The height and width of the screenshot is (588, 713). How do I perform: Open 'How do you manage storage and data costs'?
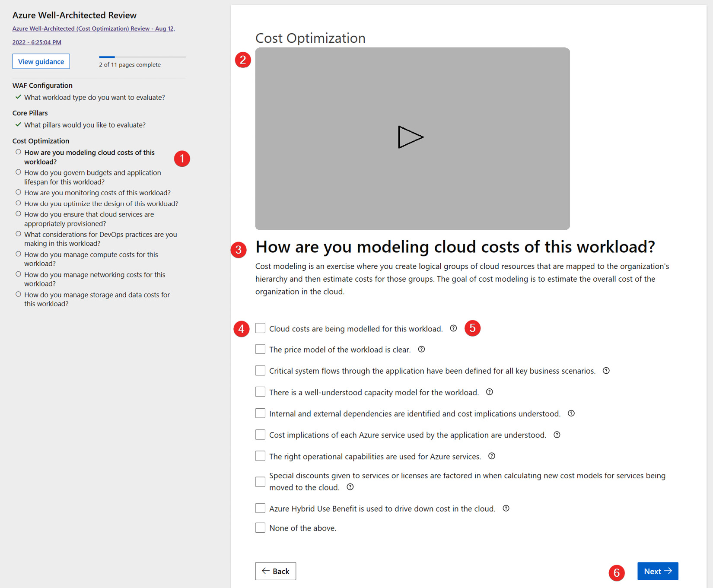tap(97, 299)
